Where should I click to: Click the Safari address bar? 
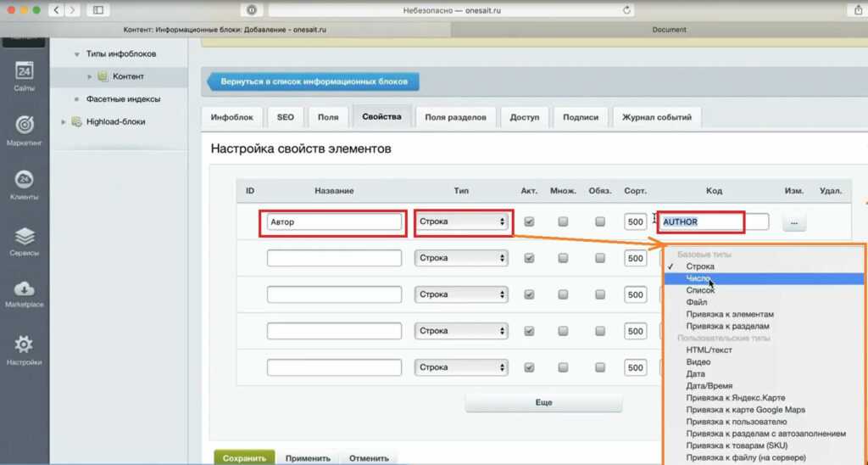pyautogui.click(x=451, y=10)
